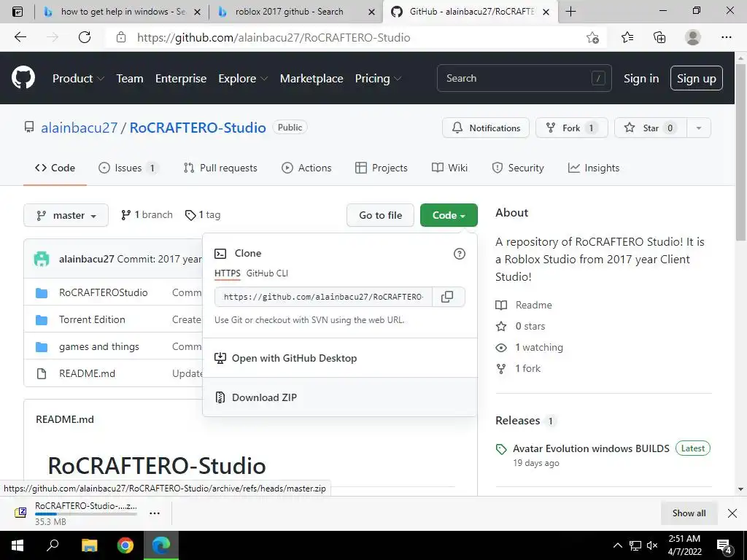This screenshot has height=560, width=747.
Task: Open the Collections icon
Action: [x=659, y=37]
